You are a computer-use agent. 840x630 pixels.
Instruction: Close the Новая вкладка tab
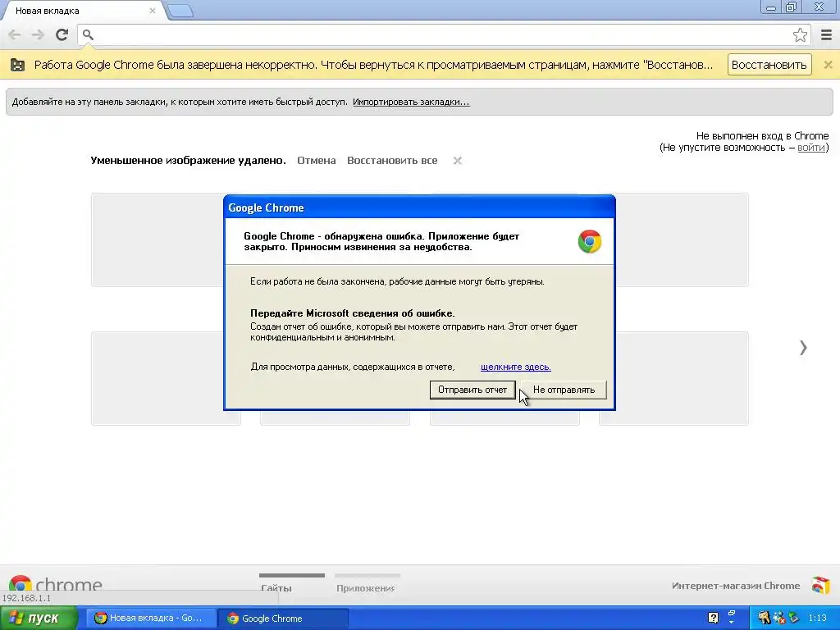[x=153, y=11]
